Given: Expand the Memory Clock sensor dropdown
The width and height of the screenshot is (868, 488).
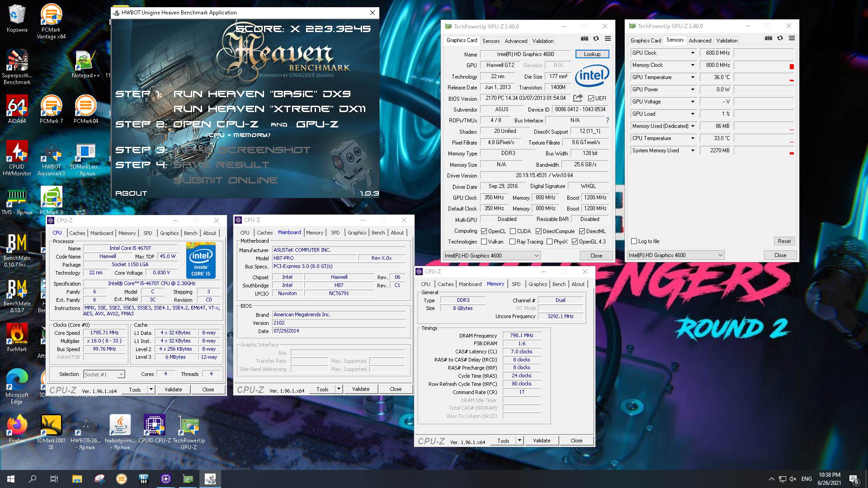Looking at the screenshot, I should pyautogui.click(x=692, y=65).
